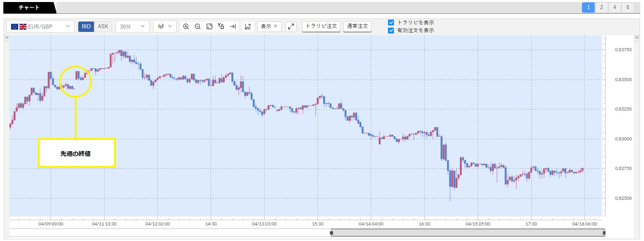The image size is (644, 241).
Task: Open the candlestick chart type dropdown
Action: [165, 27]
